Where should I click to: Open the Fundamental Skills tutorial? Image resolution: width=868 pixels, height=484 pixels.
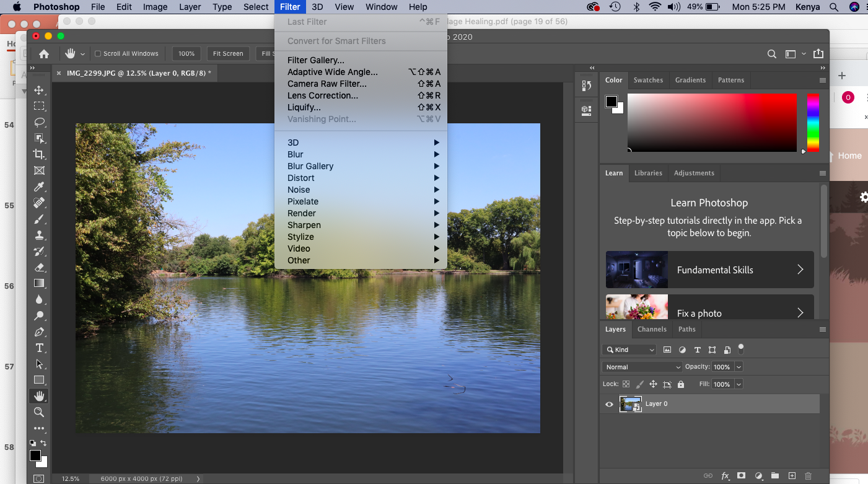709,270
